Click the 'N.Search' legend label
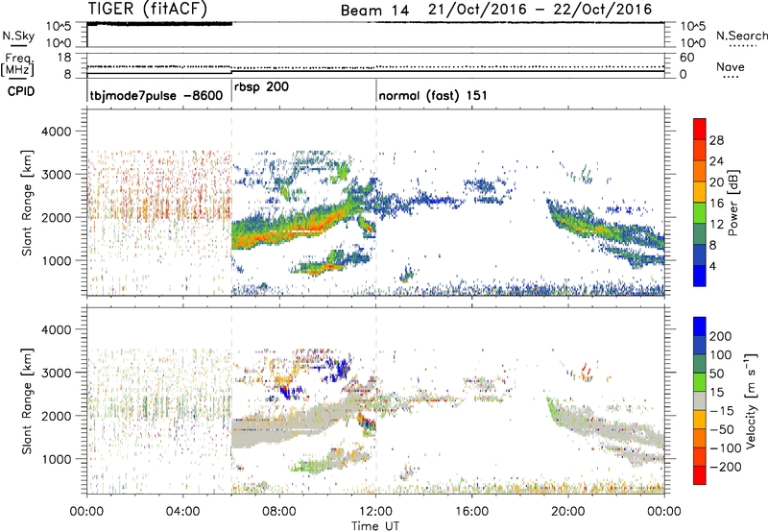The height and width of the screenshot is (532, 768). tap(742, 36)
